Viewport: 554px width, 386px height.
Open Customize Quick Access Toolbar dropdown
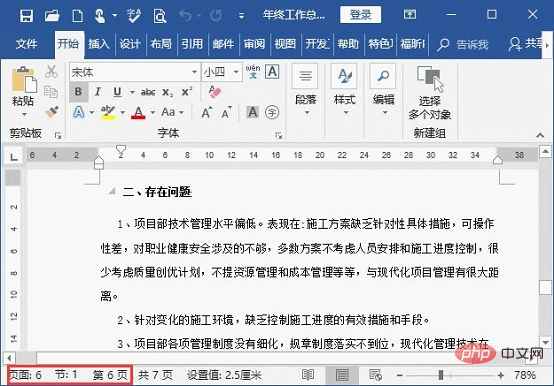241,16
